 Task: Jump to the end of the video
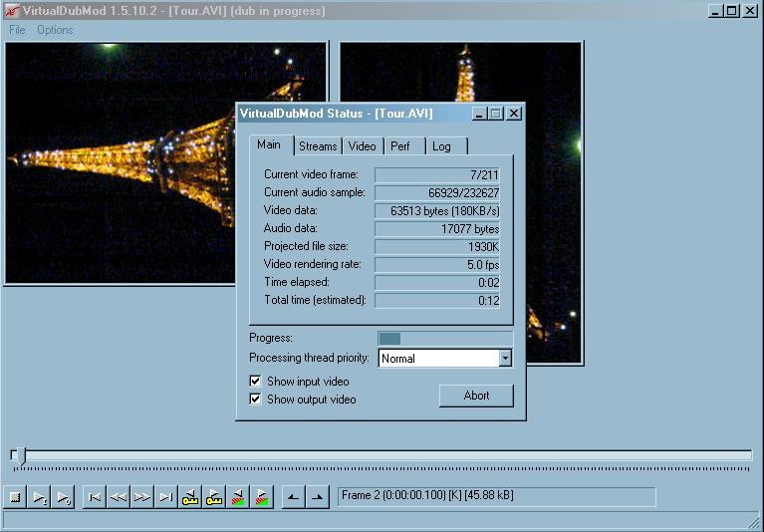166,497
